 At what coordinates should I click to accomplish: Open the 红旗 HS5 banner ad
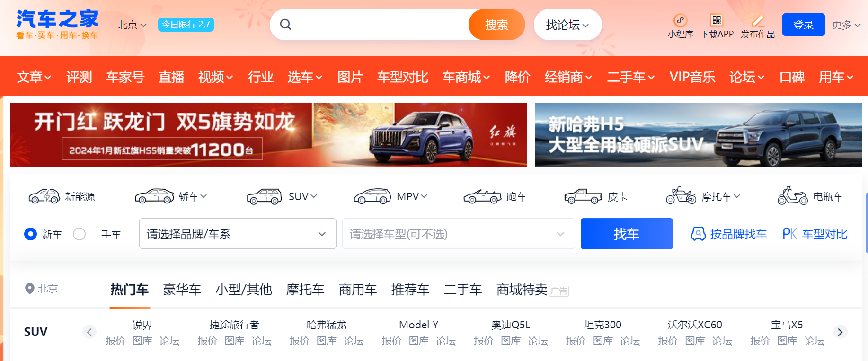pyautogui.click(x=268, y=135)
